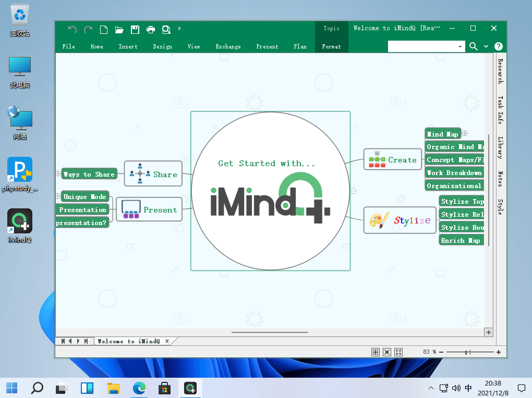The width and height of the screenshot is (532, 398).
Task: Expand quick access toolbar customize arrow
Action: (179, 29)
